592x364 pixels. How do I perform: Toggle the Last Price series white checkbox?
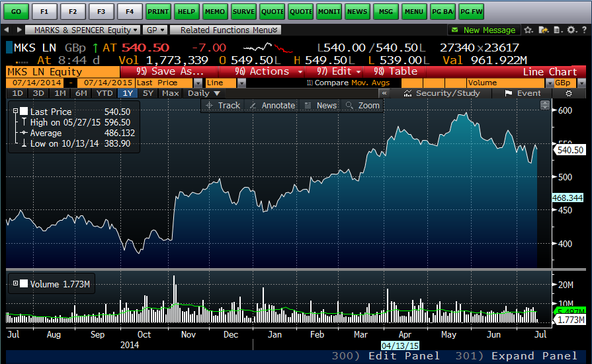(24, 112)
